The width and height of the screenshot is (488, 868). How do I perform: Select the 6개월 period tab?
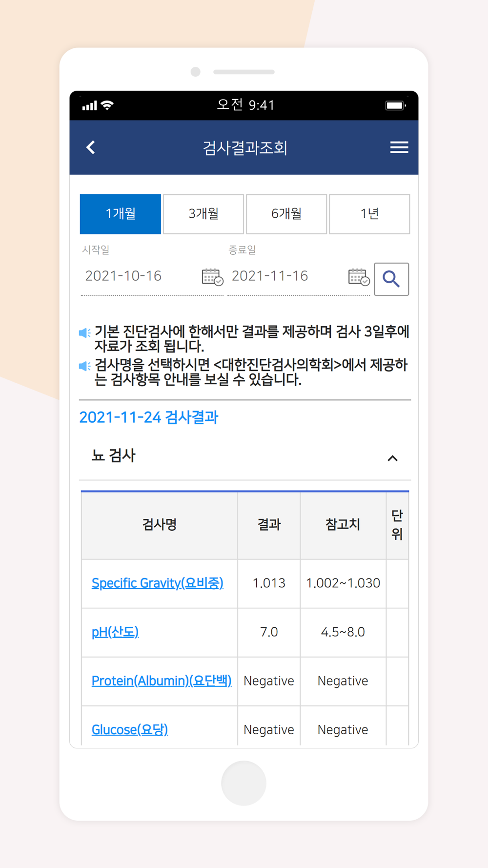click(x=286, y=214)
